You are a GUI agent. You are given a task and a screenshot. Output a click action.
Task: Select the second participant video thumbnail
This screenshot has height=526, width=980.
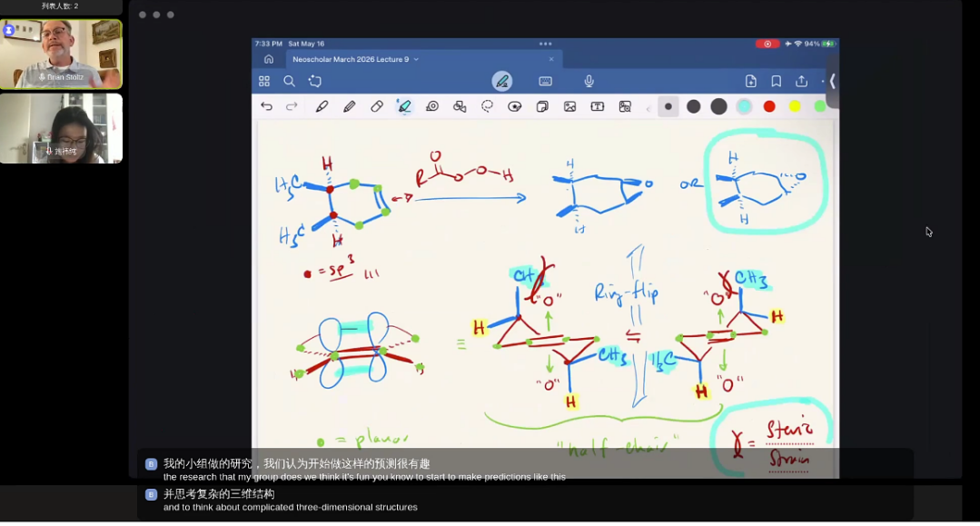point(61,128)
